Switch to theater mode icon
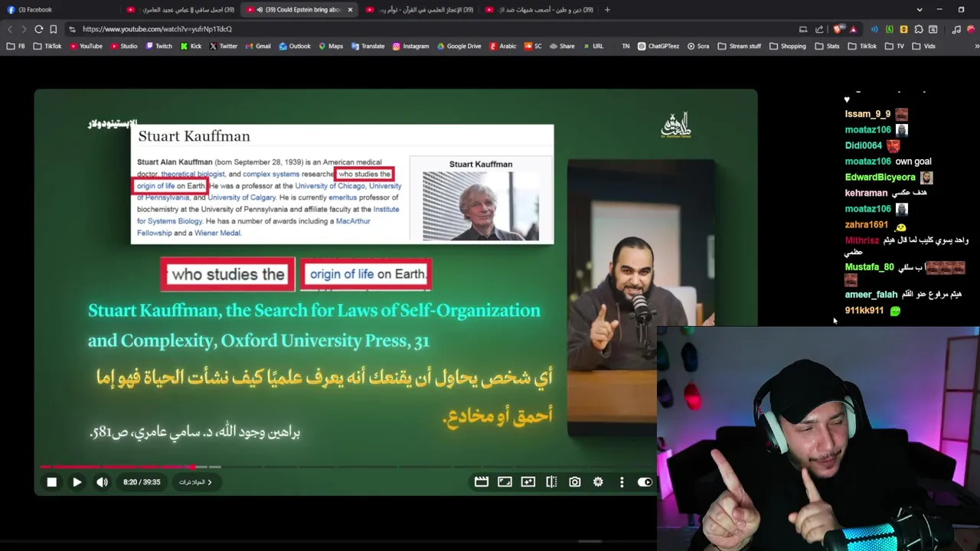 (505, 482)
